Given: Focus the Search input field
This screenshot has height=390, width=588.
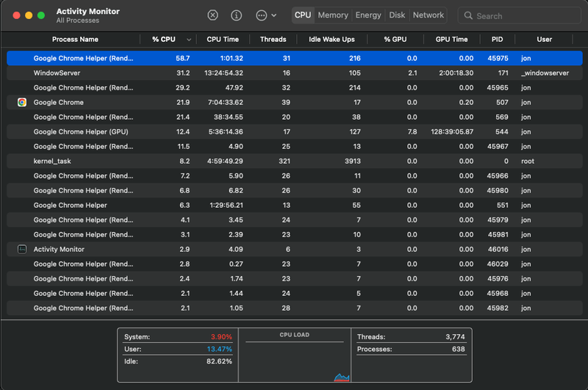Looking at the screenshot, I should click(520, 15).
